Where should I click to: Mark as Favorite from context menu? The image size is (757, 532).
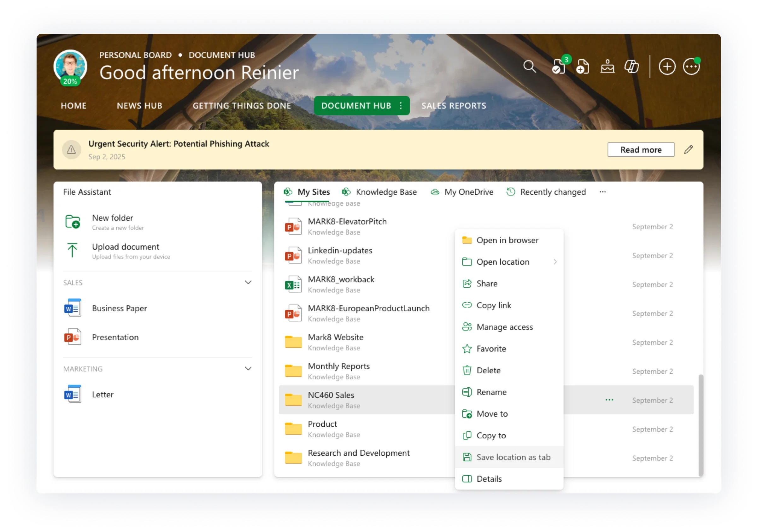(x=509, y=348)
